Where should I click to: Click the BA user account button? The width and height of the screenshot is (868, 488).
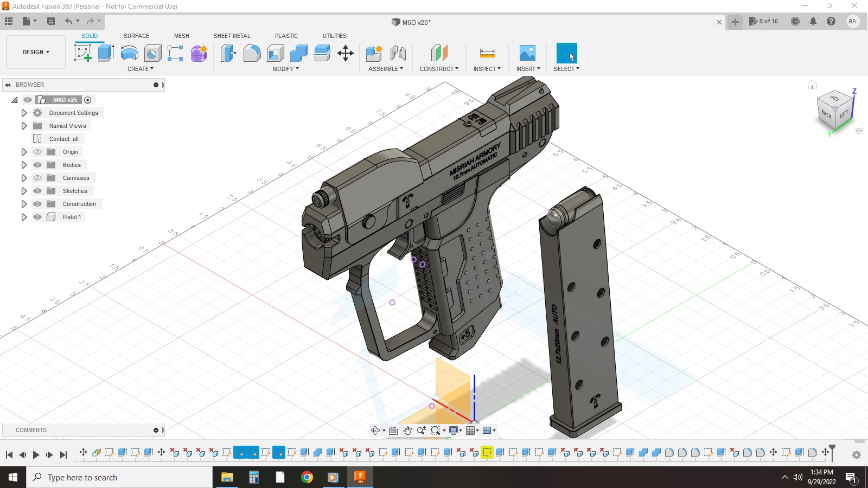pos(852,21)
